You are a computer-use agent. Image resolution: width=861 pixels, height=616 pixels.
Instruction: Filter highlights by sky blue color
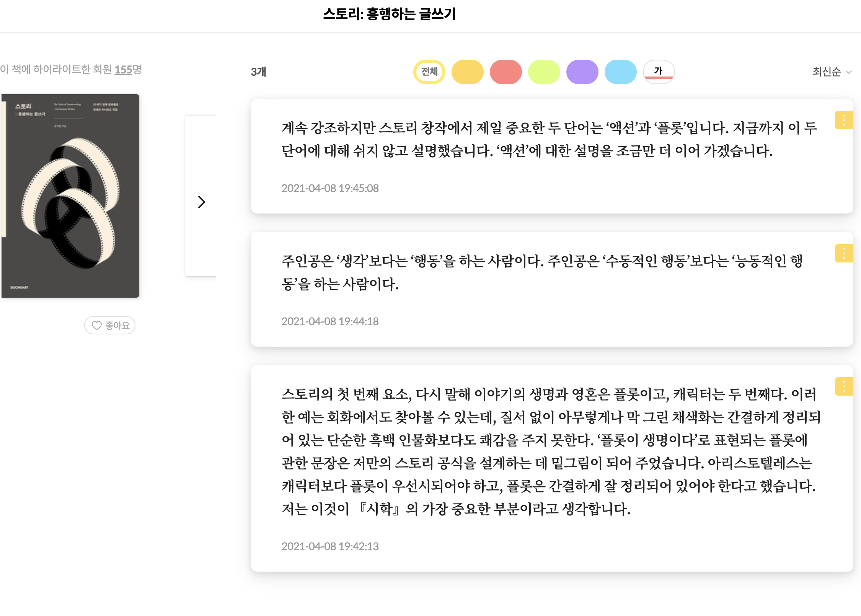(621, 72)
